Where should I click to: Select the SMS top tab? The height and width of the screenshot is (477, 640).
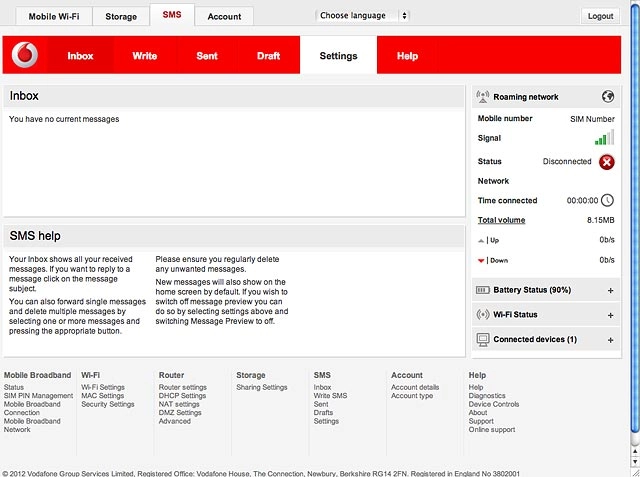click(172, 15)
